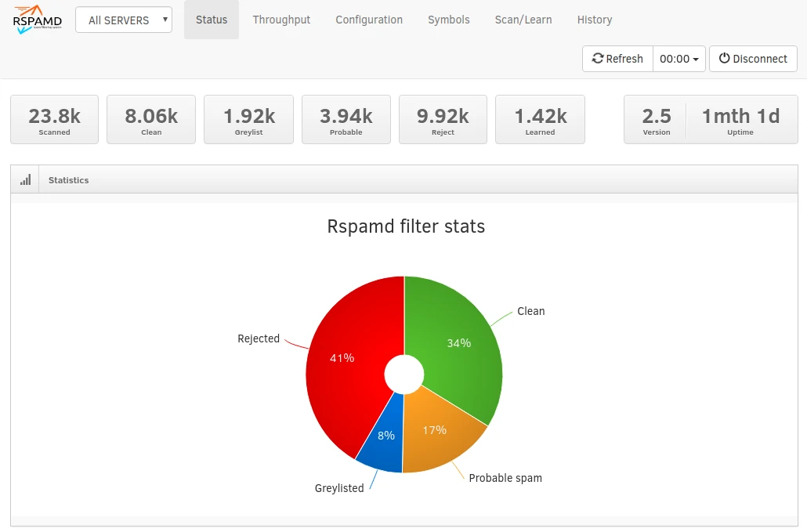Click the Scanned statistics tile
Image resolution: width=807 pixels, height=532 pixels.
pyautogui.click(x=54, y=119)
